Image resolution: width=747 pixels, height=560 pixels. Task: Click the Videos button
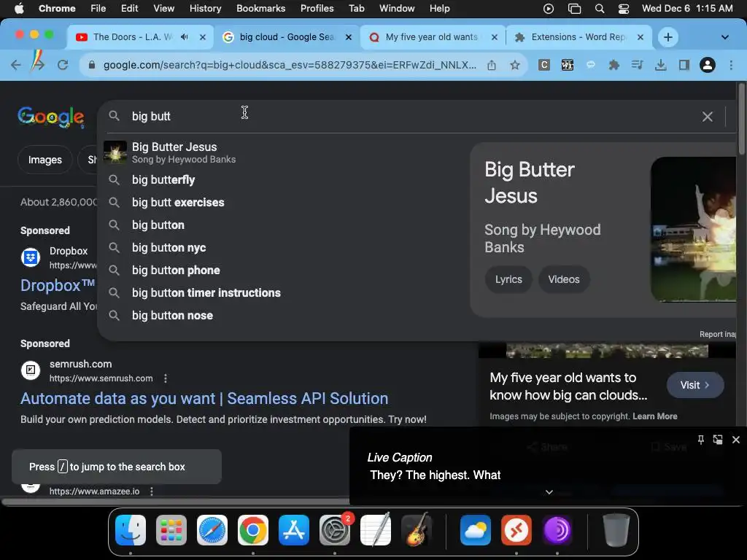[564, 279]
